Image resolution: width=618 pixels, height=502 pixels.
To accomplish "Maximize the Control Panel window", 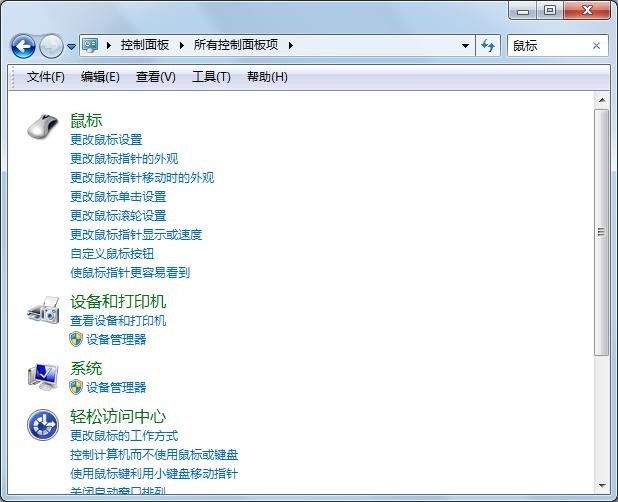I will click(549, 11).
